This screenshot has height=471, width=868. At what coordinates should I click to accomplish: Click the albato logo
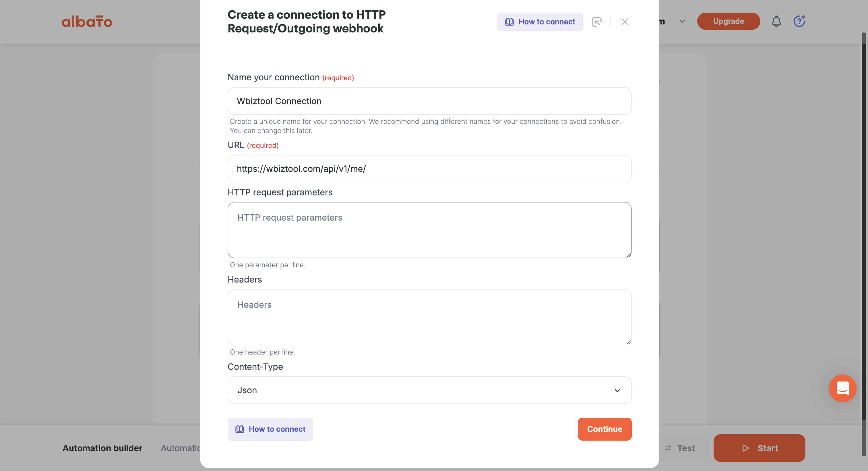[x=87, y=22]
